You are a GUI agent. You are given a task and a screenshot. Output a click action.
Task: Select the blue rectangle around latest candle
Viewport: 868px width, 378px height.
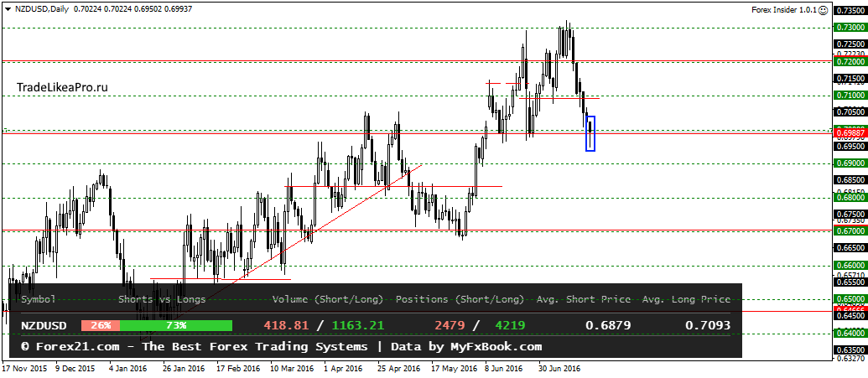click(x=590, y=133)
